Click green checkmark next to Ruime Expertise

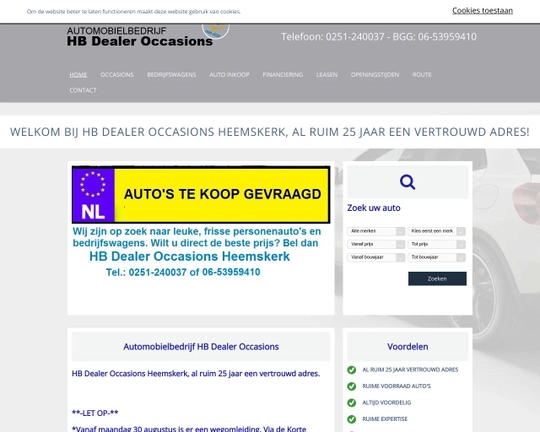tap(351, 419)
